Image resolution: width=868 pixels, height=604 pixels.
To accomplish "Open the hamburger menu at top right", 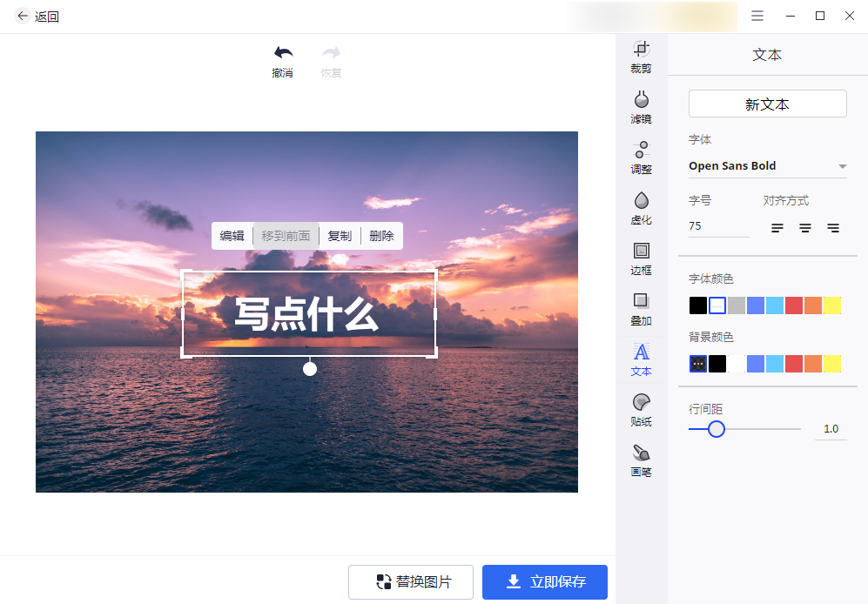I will (757, 16).
